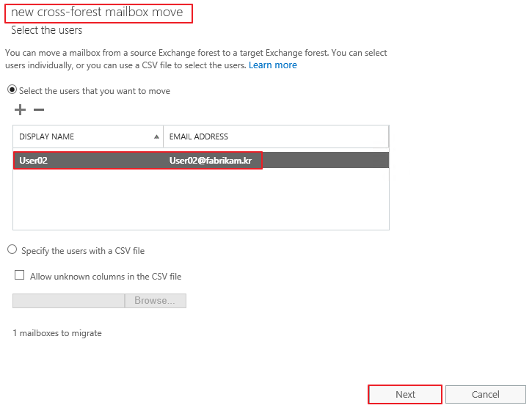
Task: Choose 'Select the users that you want to move'
Action: [12, 90]
